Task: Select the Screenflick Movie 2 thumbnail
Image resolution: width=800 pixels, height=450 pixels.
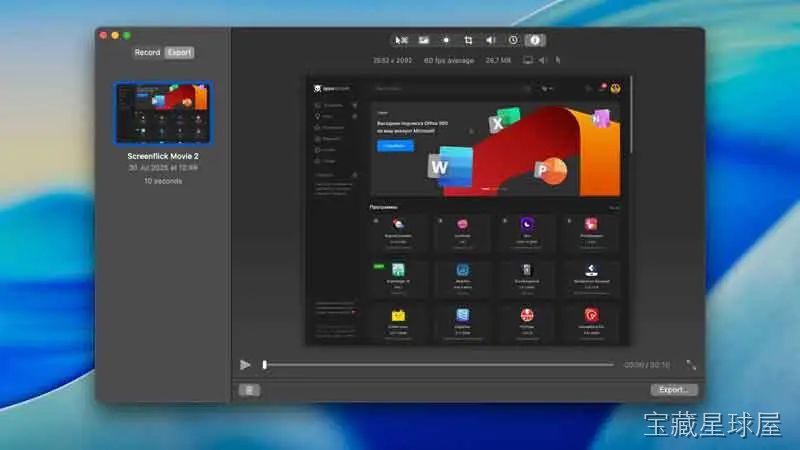Action: tap(163, 113)
